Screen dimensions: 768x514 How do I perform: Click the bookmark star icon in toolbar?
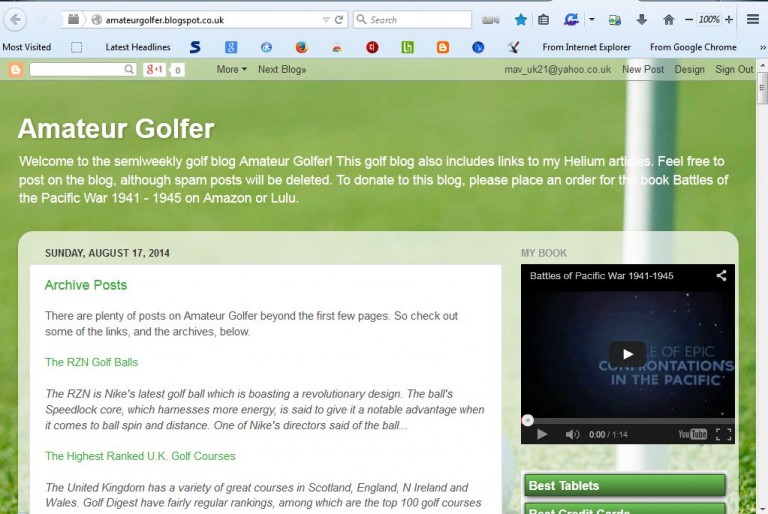(x=520, y=19)
